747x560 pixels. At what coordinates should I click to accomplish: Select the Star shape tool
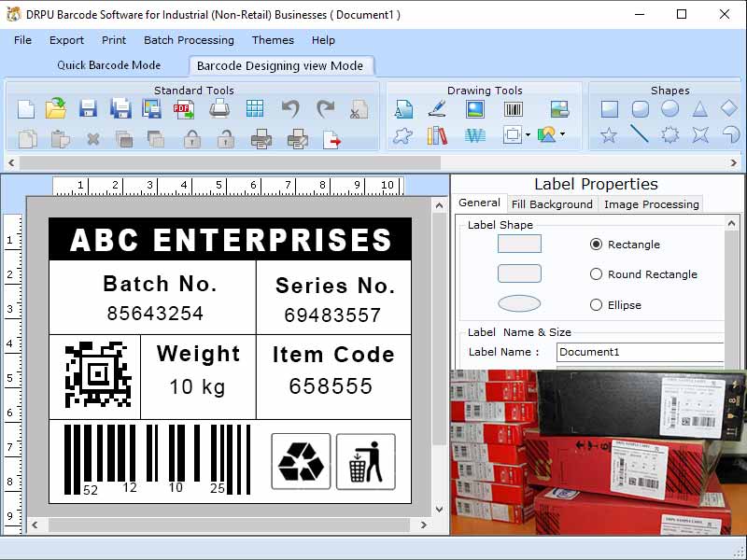(x=609, y=134)
